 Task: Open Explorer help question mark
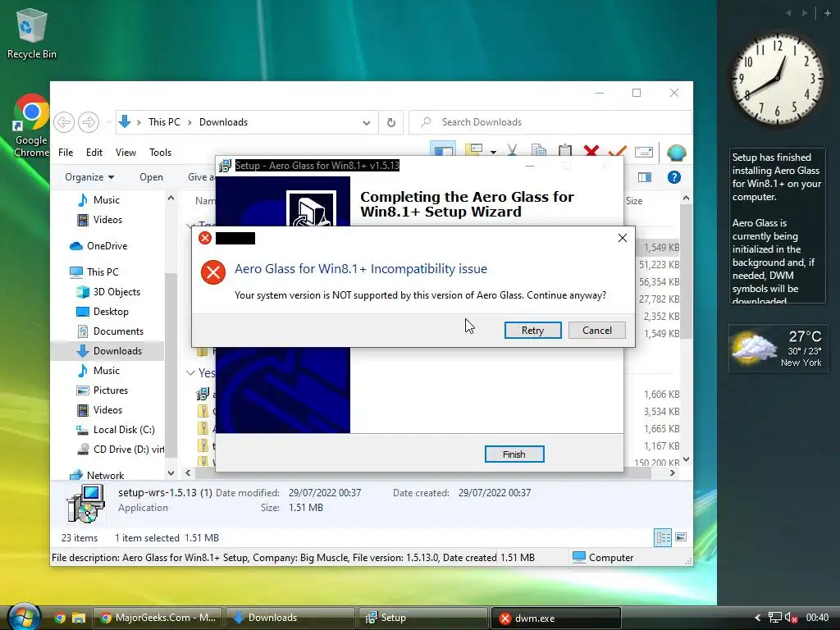[674, 177]
